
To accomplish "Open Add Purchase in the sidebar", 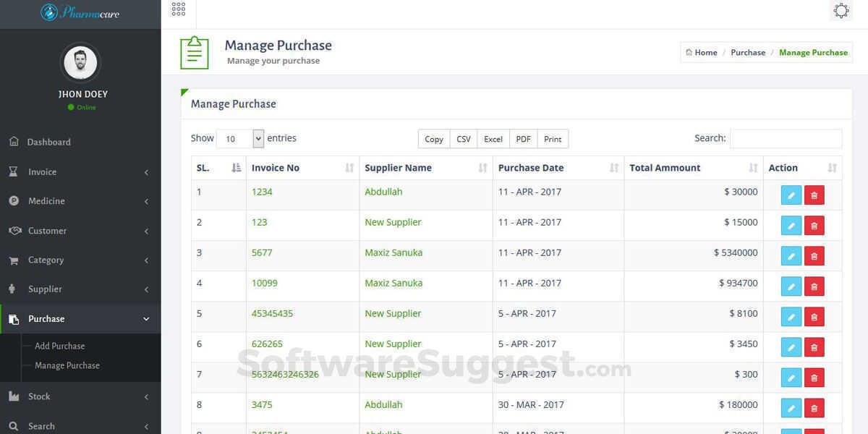I will coord(60,346).
